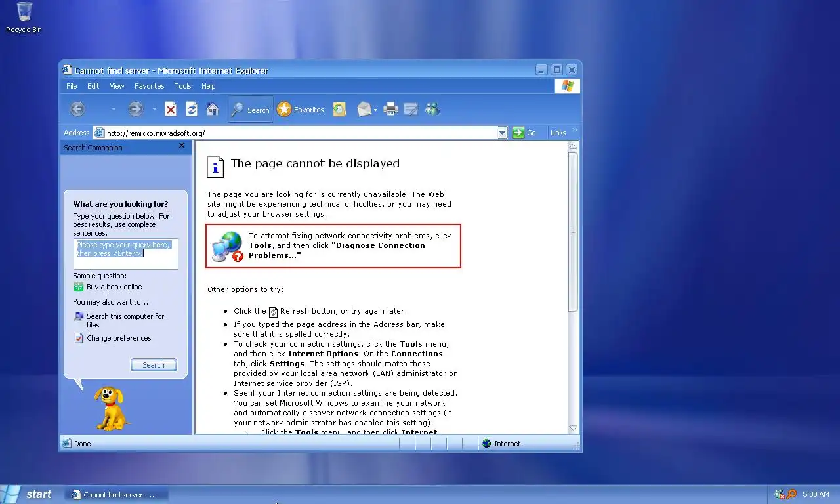The image size is (840, 504).
Task: Open the Favorites menu
Action: click(x=150, y=86)
